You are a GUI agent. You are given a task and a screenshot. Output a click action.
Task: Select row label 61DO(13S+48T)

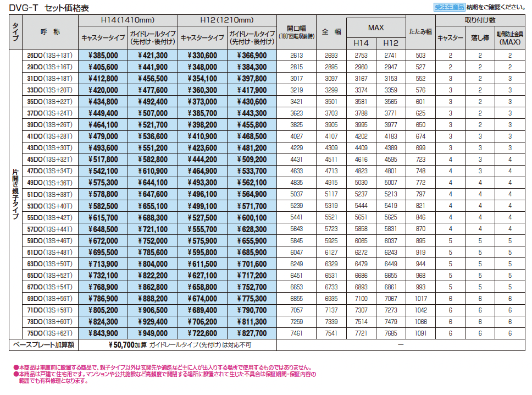point(50,253)
